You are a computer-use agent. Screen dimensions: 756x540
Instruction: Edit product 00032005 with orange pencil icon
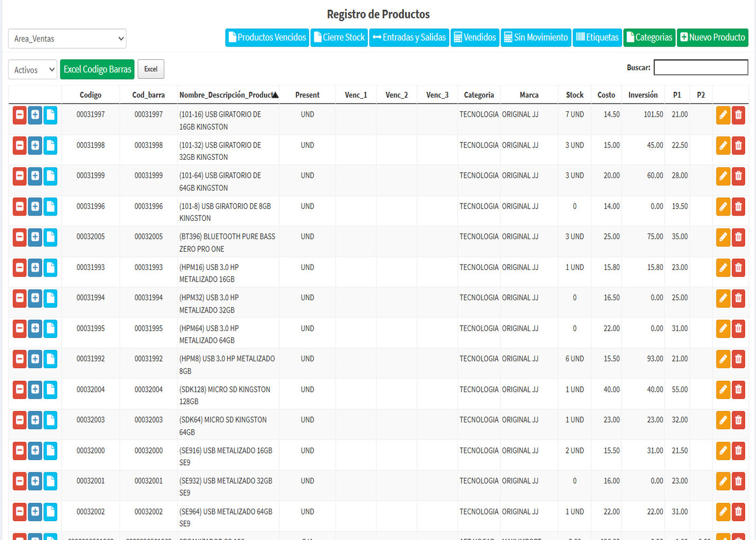click(x=723, y=237)
